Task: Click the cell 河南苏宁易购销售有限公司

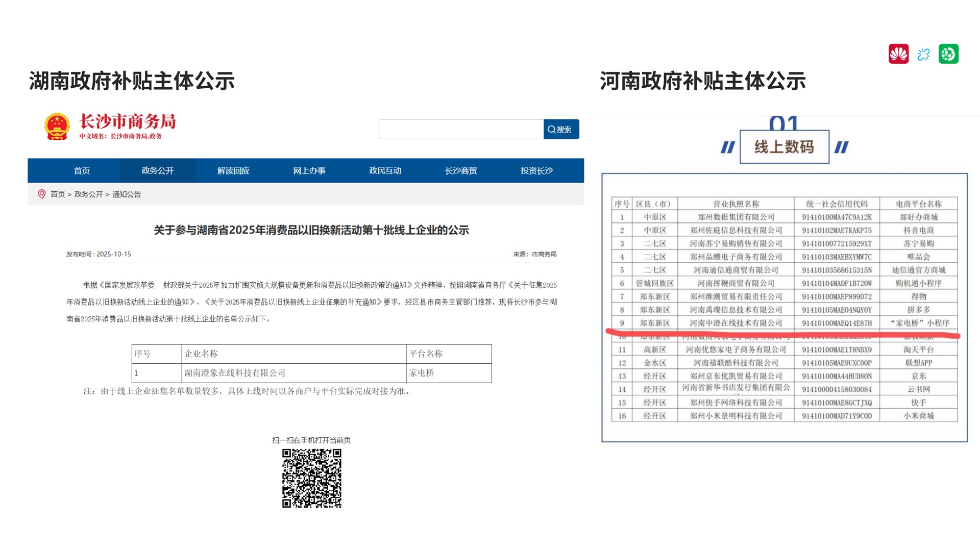Action: (736, 244)
